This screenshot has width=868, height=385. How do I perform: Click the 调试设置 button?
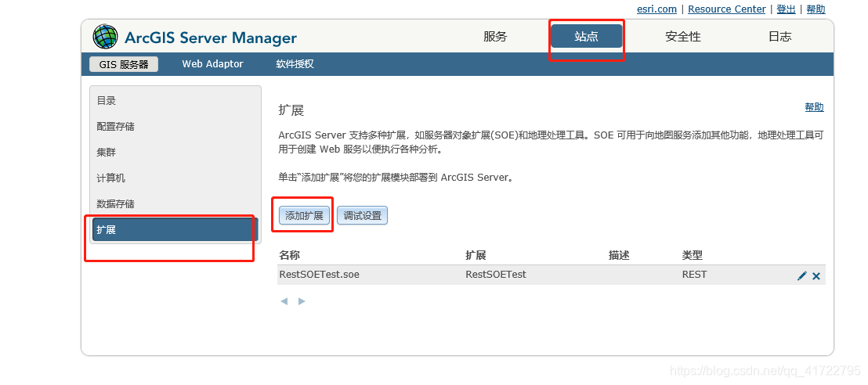click(363, 216)
